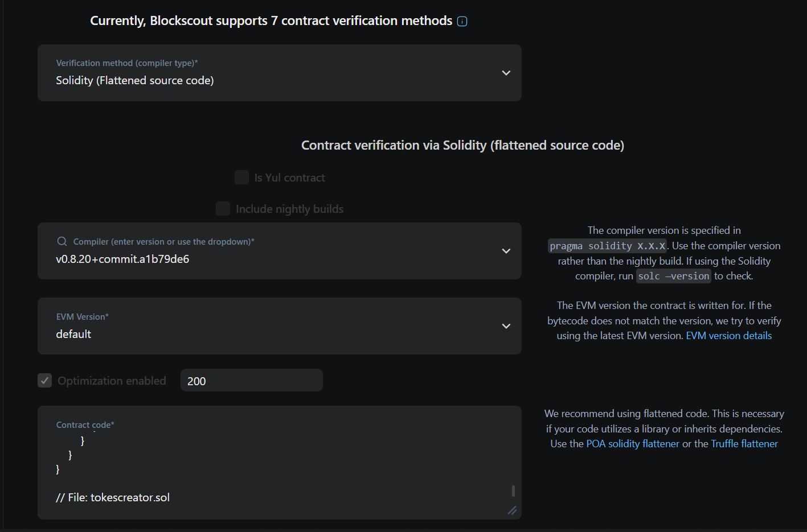
Task: Open the Truffle flattener link
Action: tap(744, 444)
